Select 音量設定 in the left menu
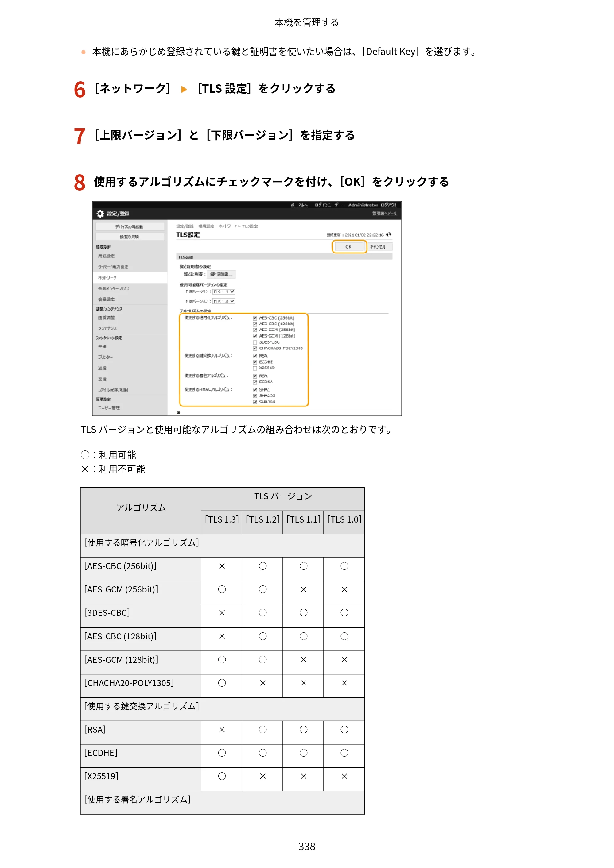 coord(106,299)
